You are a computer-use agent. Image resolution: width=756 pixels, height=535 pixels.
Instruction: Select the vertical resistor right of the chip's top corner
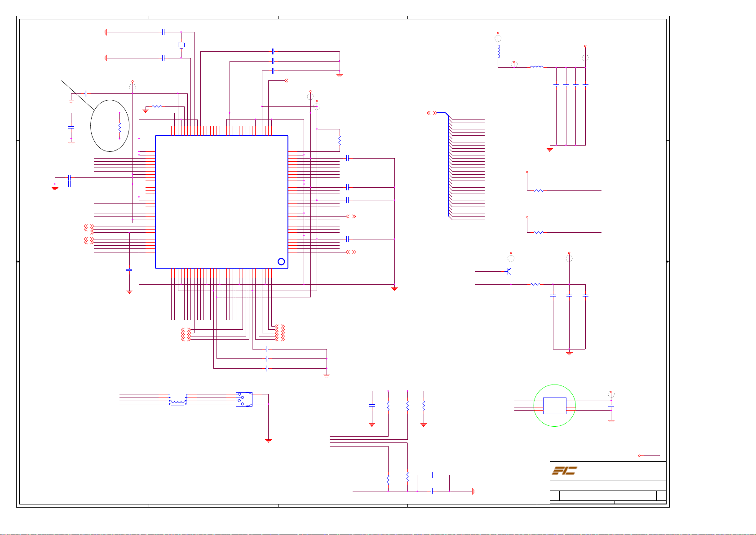(x=340, y=140)
